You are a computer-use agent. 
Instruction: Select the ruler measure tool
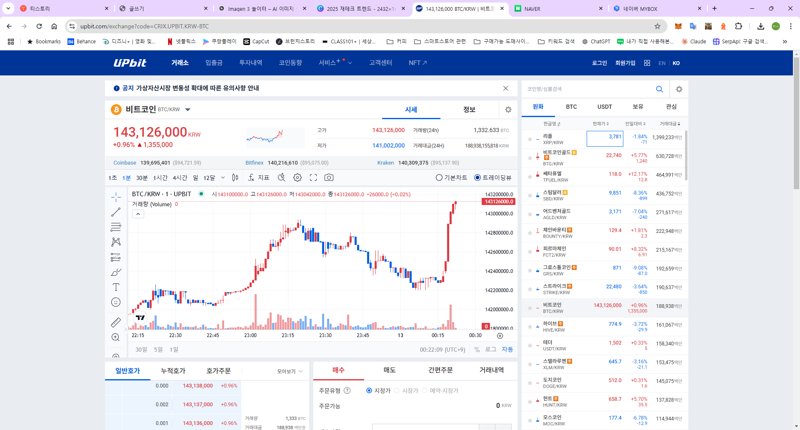(116, 322)
